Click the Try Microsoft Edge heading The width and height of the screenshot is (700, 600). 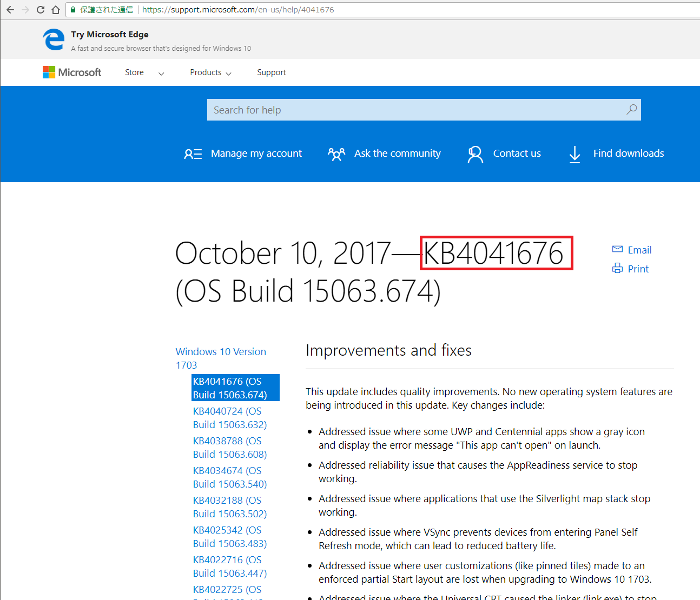(110, 34)
